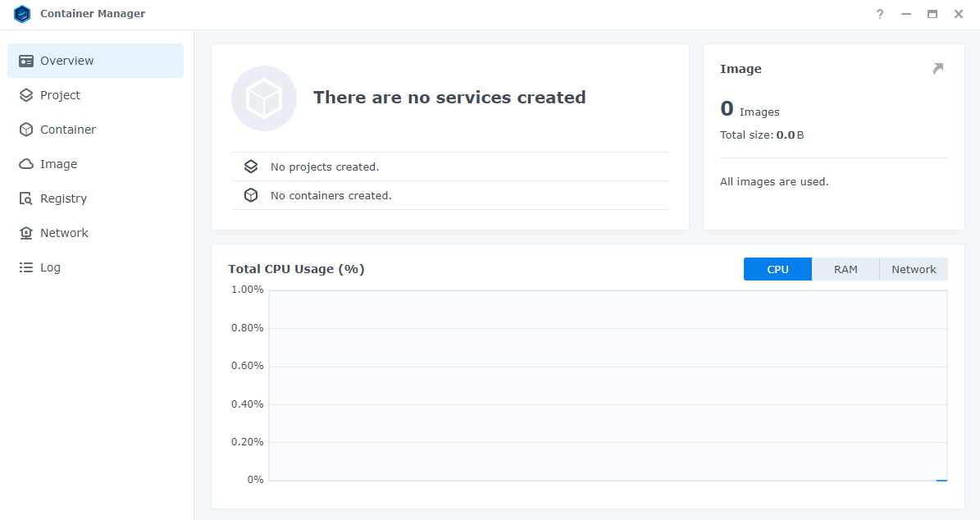Screen dimensions: 980x520
Task: Open the Log section
Action: pos(96,267)
